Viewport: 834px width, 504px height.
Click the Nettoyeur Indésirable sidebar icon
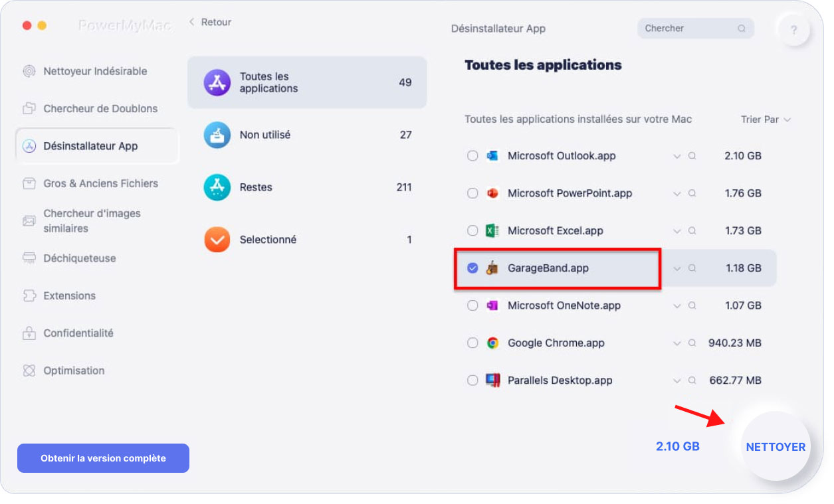point(29,71)
